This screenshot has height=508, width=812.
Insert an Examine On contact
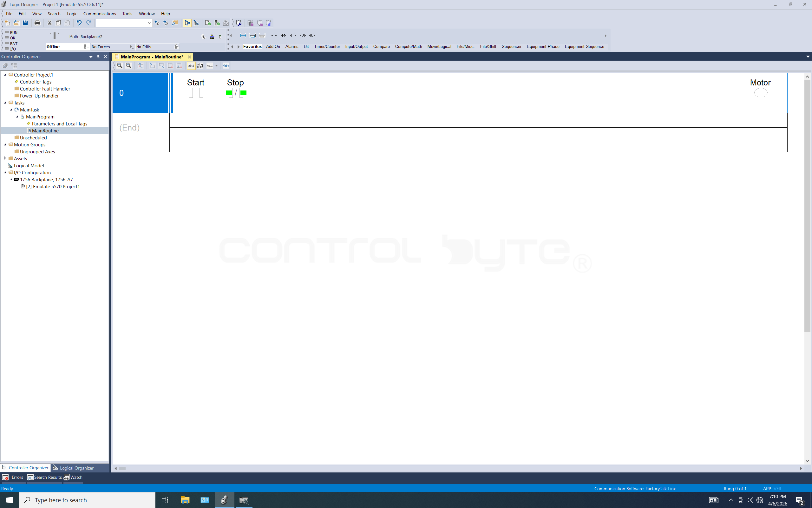click(274, 36)
